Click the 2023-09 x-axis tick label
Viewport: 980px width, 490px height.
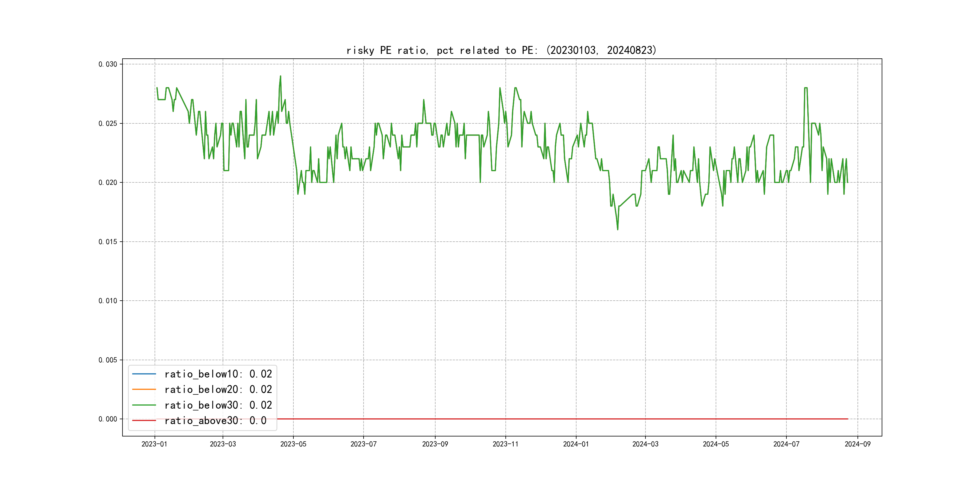(x=435, y=444)
